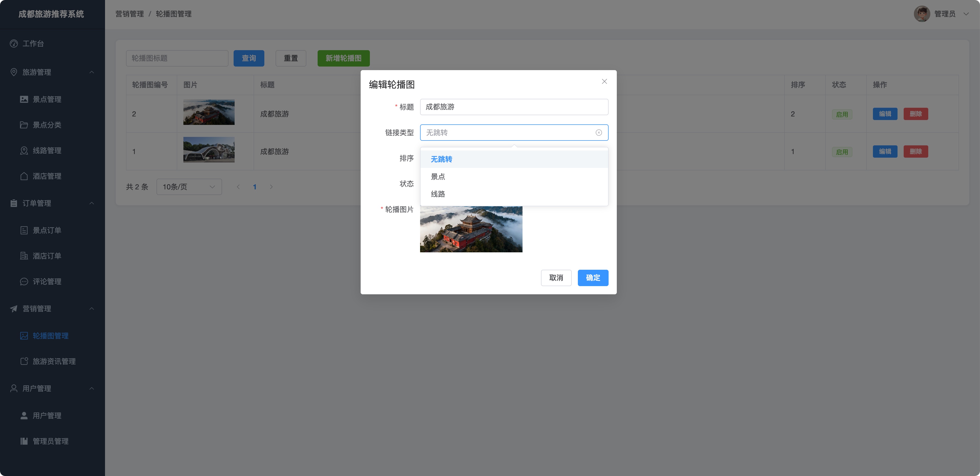
Task: Click the 重置 button
Action: pos(291,58)
